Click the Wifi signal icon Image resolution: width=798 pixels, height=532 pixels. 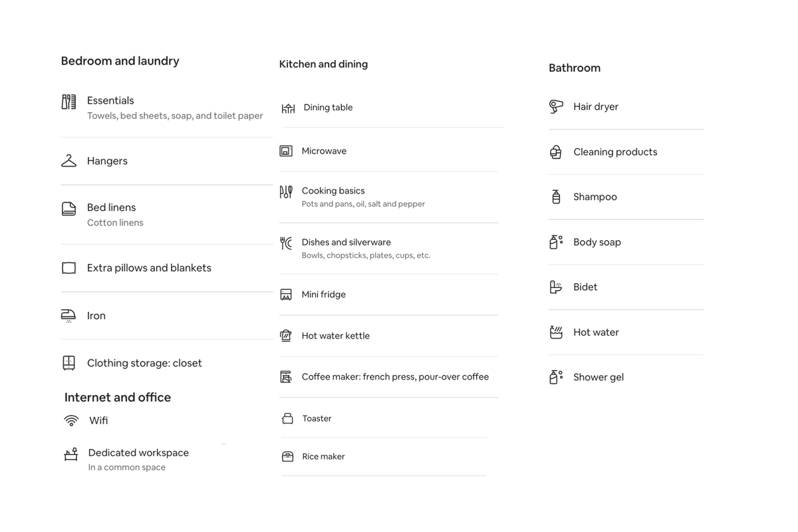[x=71, y=420]
